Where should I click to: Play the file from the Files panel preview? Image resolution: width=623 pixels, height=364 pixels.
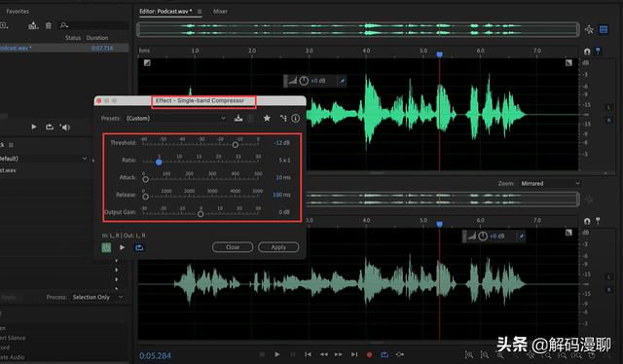click(x=34, y=127)
